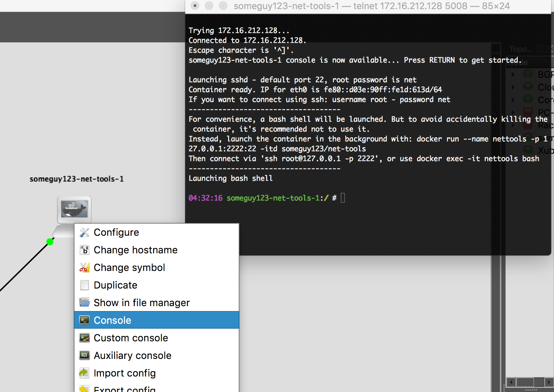
Task: Click the green link status dot
Action: tap(50, 242)
